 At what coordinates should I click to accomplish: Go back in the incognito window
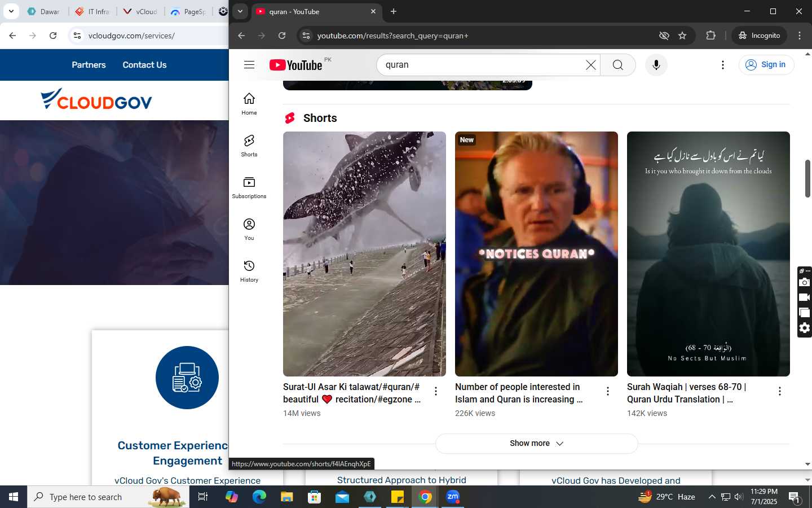241,36
